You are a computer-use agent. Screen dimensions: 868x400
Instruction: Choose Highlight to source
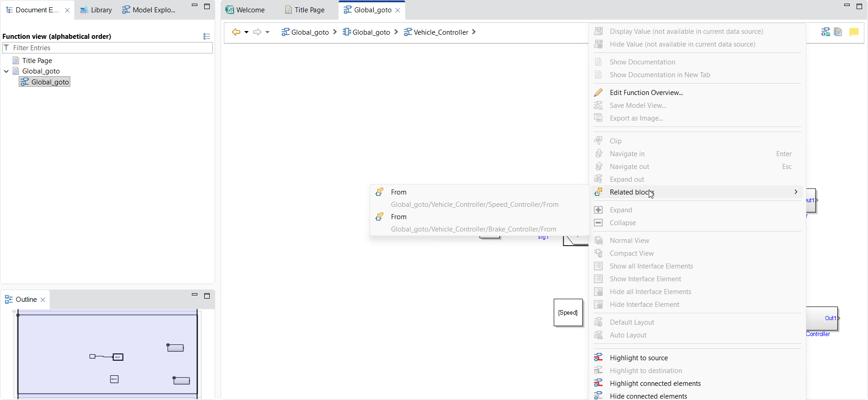(x=698, y=358)
